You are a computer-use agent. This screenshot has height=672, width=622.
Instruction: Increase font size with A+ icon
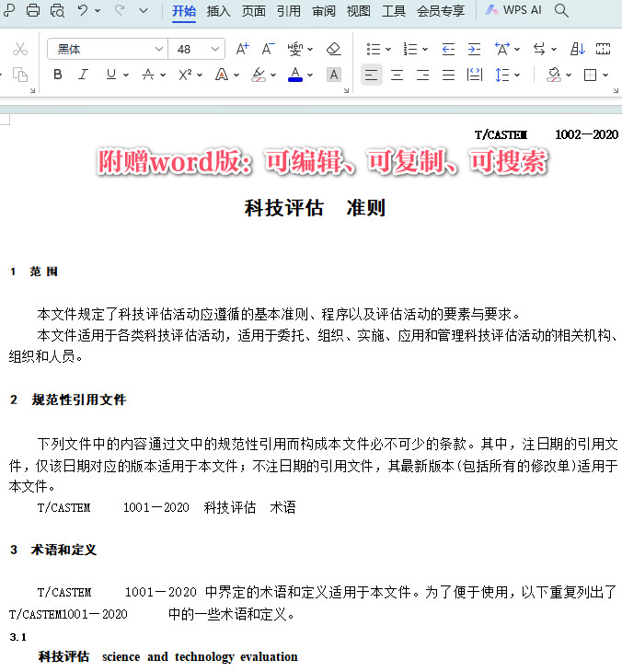243,49
